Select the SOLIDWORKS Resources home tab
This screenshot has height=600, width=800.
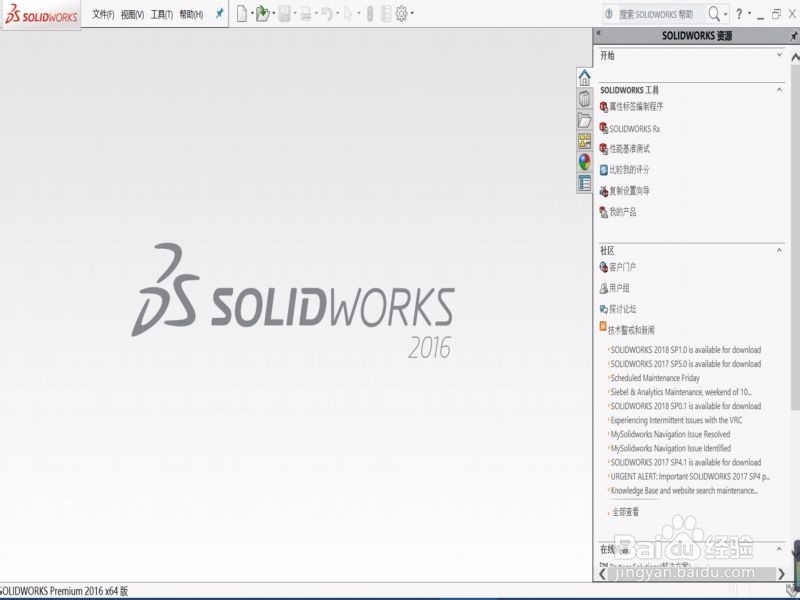coord(585,78)
